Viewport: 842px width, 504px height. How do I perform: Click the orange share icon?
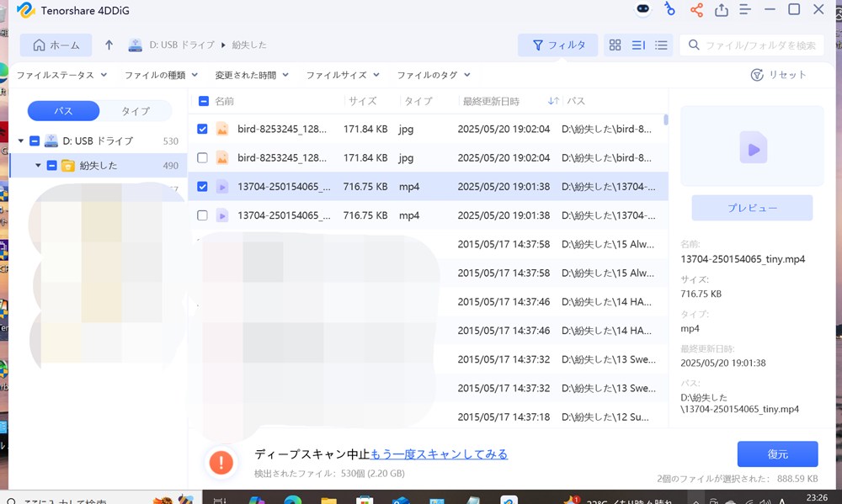696,10
